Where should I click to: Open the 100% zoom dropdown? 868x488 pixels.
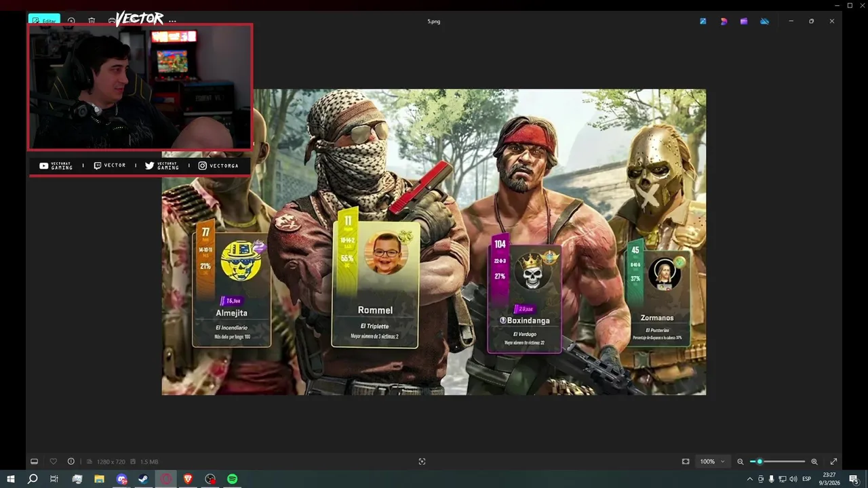pos(712,462)
